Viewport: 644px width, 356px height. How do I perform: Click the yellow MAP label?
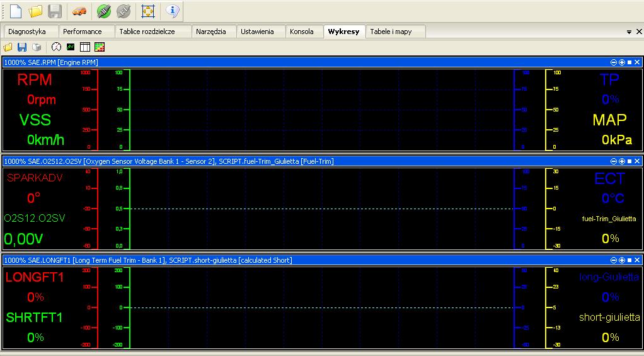609,120
